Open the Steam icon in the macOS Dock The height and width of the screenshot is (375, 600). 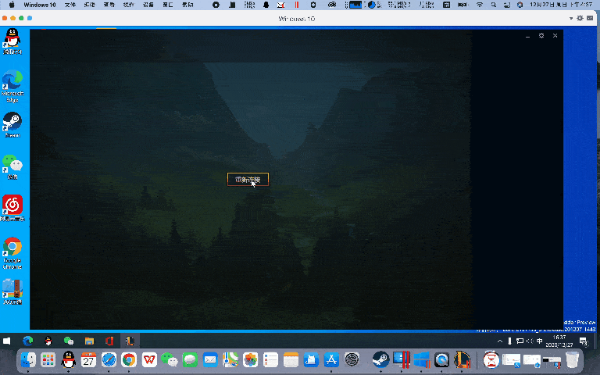pos(381,360)
